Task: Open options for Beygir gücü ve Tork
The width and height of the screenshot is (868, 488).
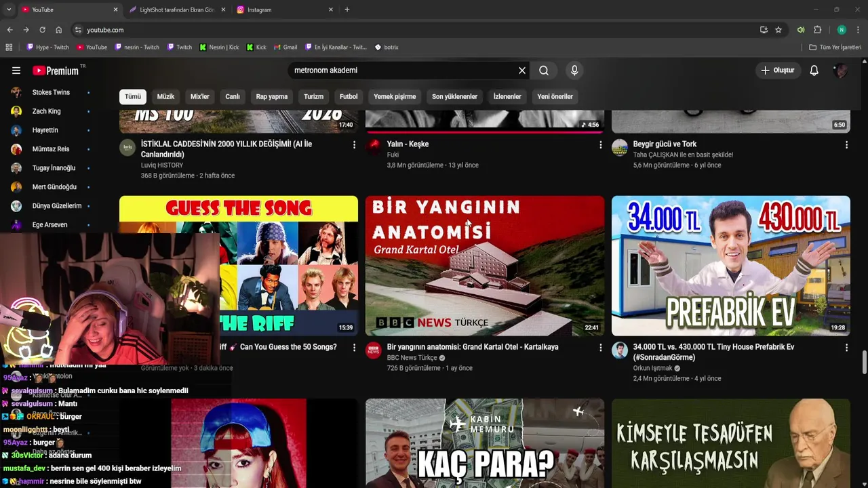Action: pos(846,144)
